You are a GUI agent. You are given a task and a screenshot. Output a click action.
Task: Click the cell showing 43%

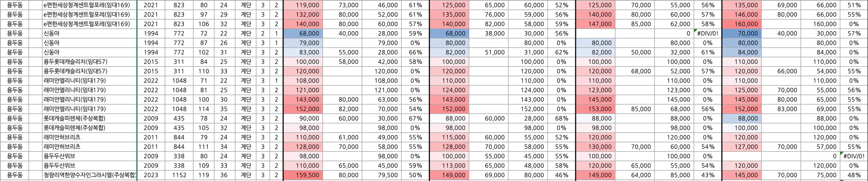pos(708,175)
